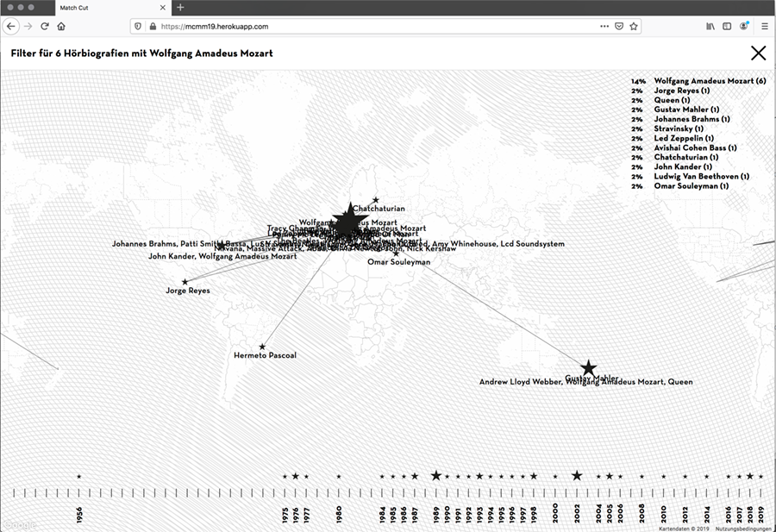This screenshot has height=532, width=776.
Task: Select the 1993 star on the timeline
Action: (479, 476)
